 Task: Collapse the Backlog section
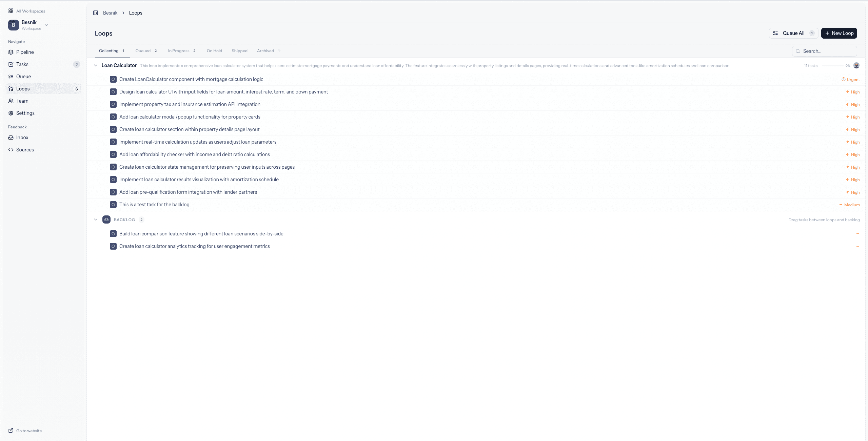95,219
